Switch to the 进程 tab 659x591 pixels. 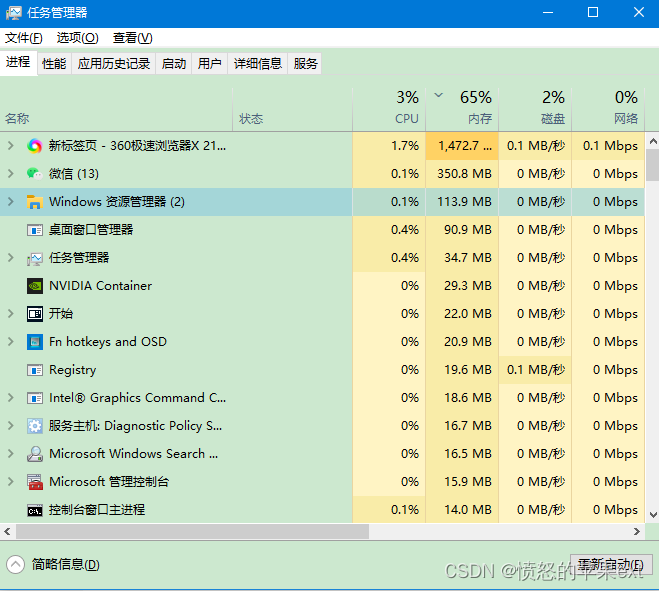tap(18, 63)
